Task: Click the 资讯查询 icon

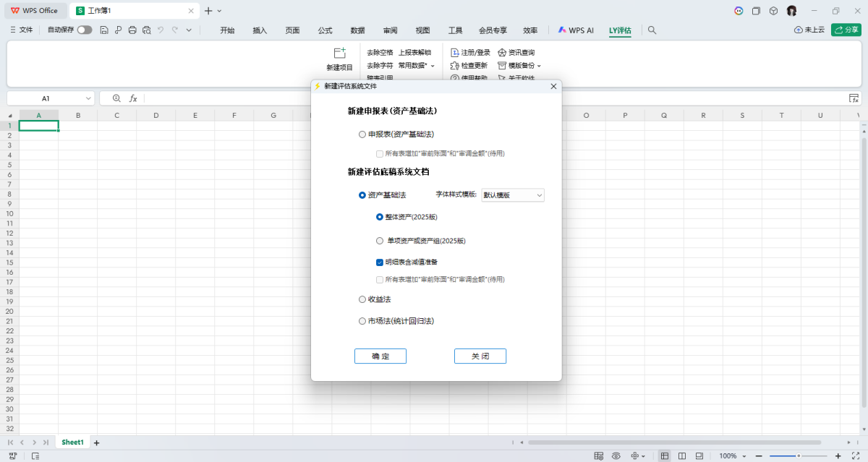Action: [x=520, y=52]
